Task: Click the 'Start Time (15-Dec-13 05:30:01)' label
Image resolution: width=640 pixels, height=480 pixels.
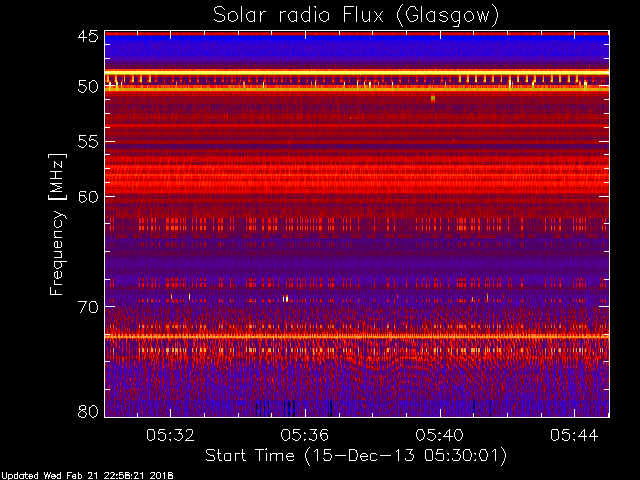Action: point(356,456)
